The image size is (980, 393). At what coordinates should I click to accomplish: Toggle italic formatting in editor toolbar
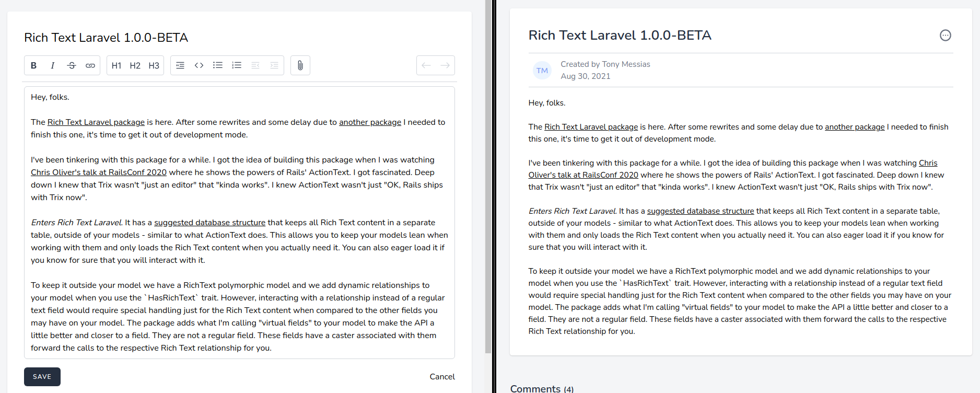pos(52,65)
